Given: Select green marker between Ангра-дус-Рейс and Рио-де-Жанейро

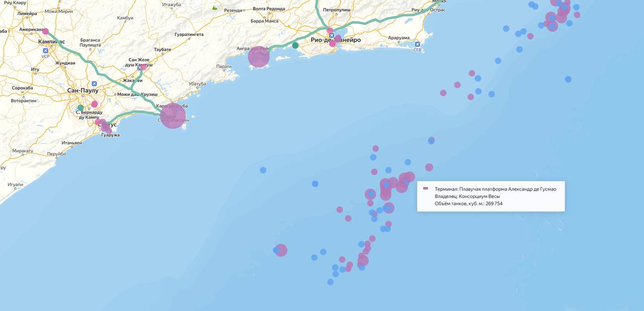Looking at the screenshot, I should pyautogui.click(x=295, y=45).
